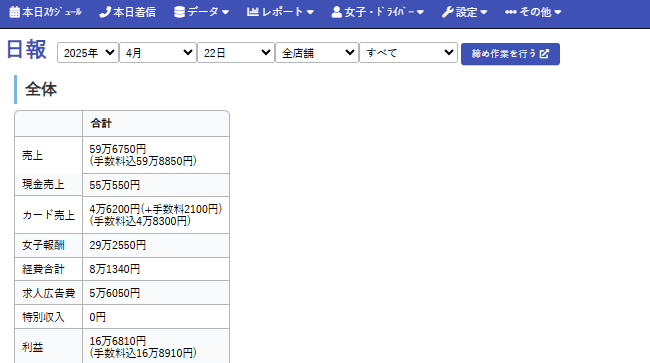Click the 経費合計 row label

[x=43, y=269]
